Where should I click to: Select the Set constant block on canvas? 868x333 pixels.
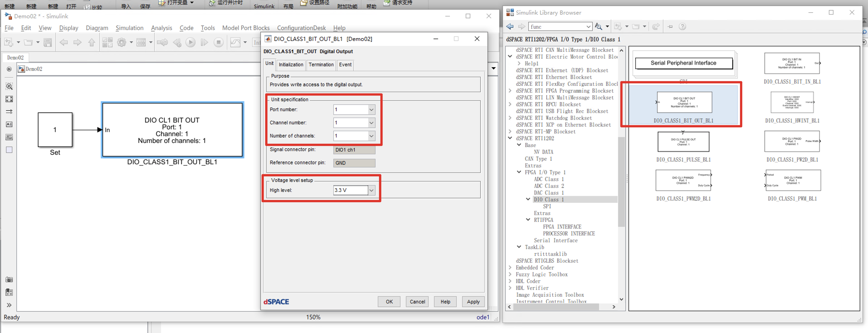(55, 130)
